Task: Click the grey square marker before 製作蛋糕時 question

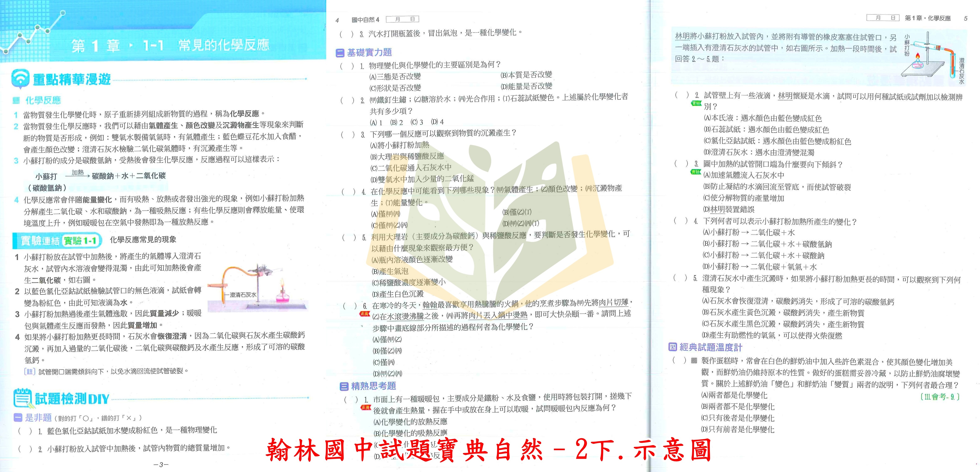Action: (x=694, y=360)
